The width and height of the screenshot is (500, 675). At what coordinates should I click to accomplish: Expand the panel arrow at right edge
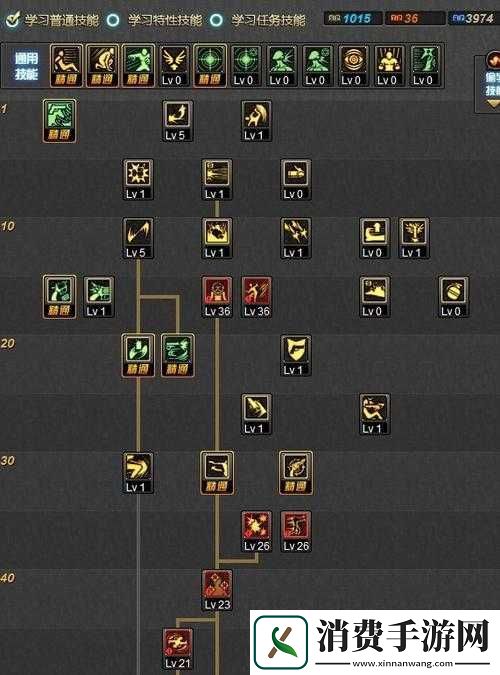point(493,104)
